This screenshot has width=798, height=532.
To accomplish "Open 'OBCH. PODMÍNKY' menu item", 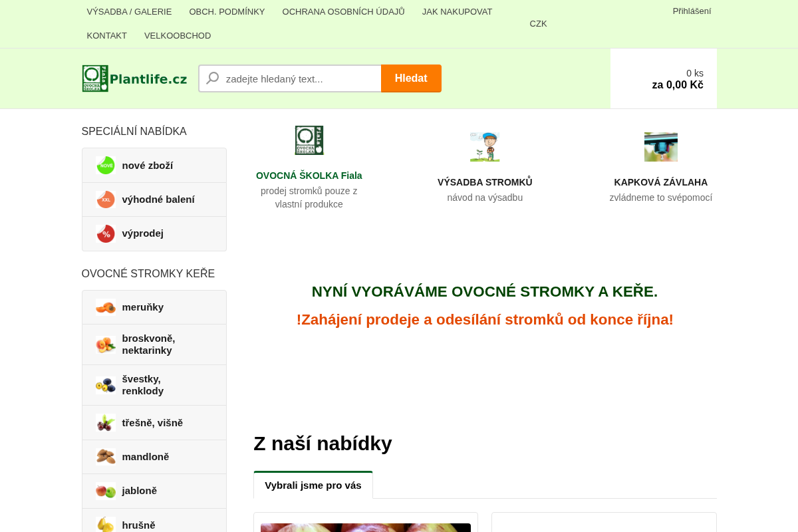I will click(227, 12).
